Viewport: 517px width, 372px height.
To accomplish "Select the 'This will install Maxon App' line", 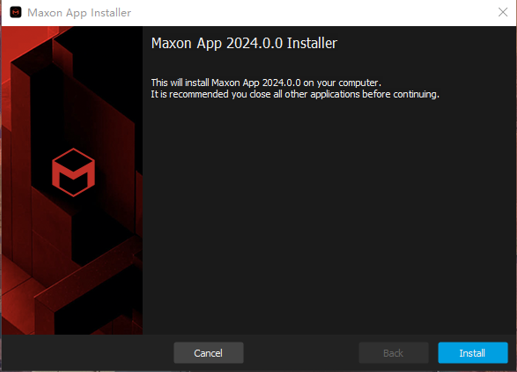I will (266, 82).
